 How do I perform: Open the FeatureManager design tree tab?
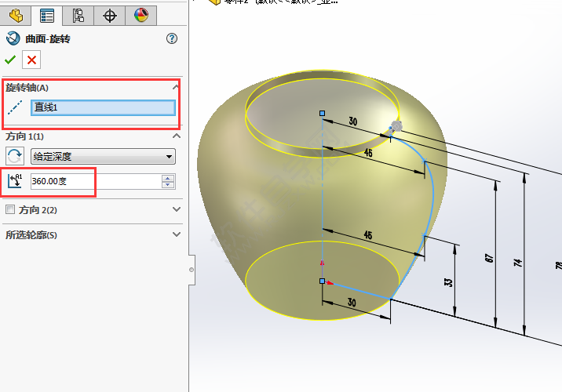[x=16, y=16]
